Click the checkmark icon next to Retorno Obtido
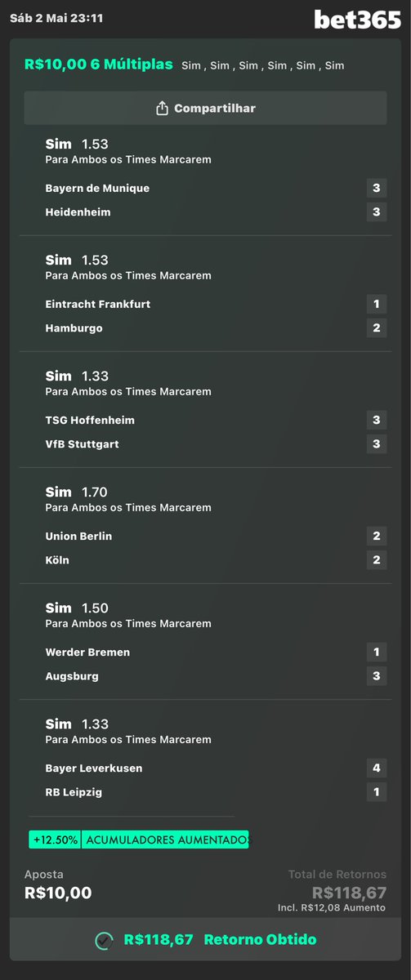 tap(104, 940)
